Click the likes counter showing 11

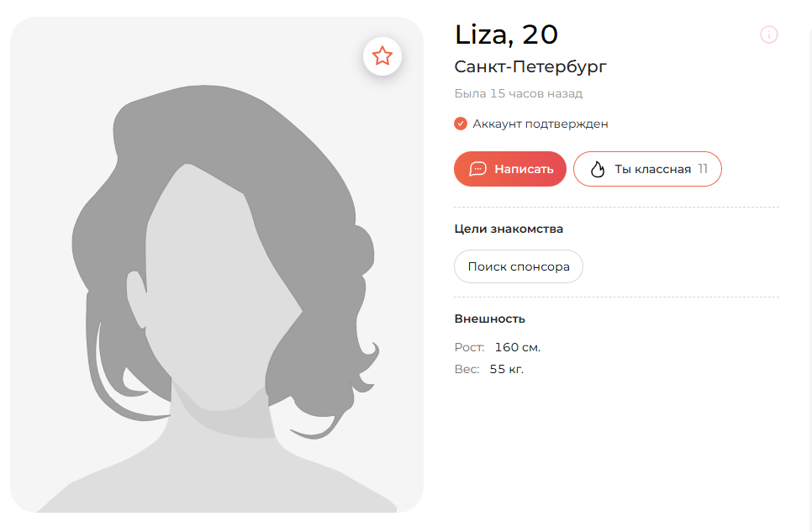703,169
